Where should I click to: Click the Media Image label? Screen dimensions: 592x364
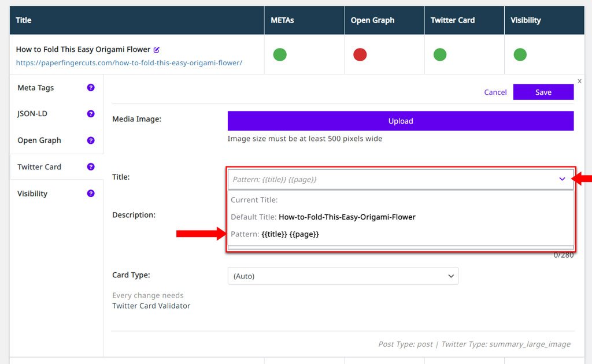136,119
